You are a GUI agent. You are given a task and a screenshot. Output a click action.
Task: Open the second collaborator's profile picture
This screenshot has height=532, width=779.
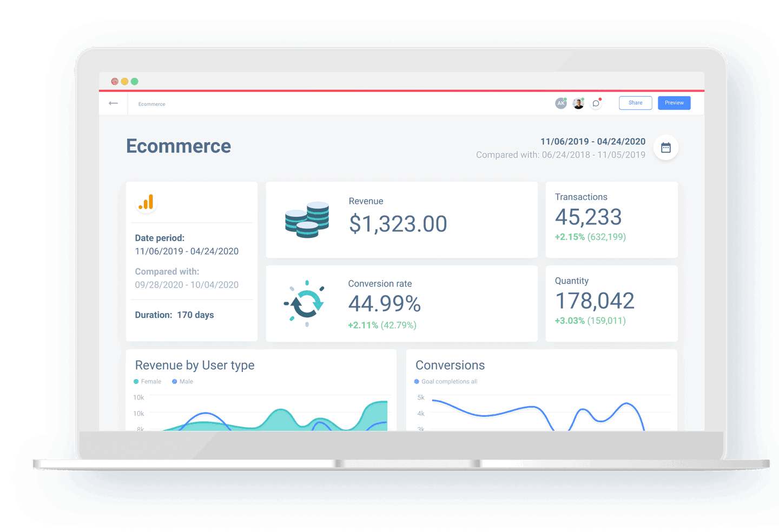pyautogui.click(x=578, y=103)
